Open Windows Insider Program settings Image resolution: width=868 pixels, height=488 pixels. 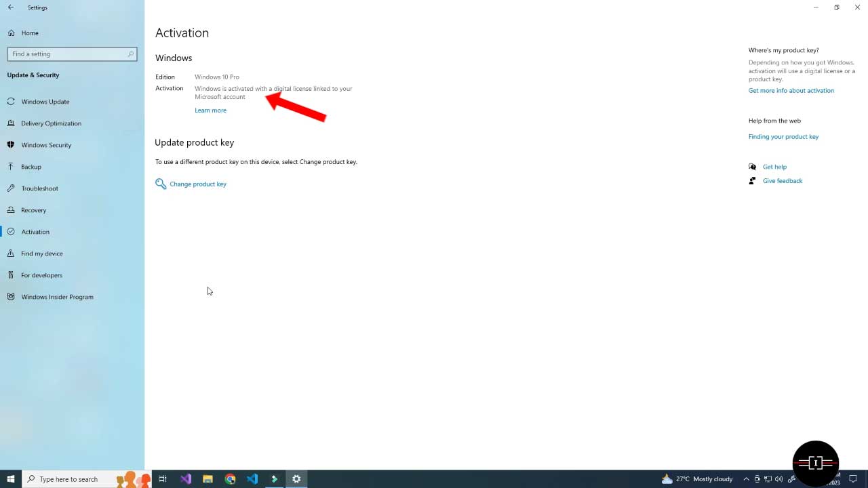[x=57, y=297]
